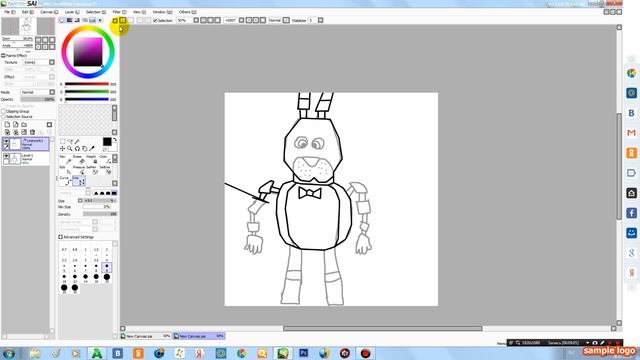
Task: Select the magic wand tool
Action: coord(77,142)
